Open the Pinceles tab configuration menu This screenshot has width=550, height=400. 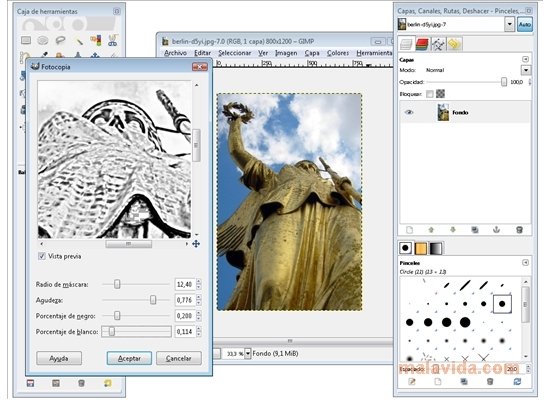(x=525, y=262)
